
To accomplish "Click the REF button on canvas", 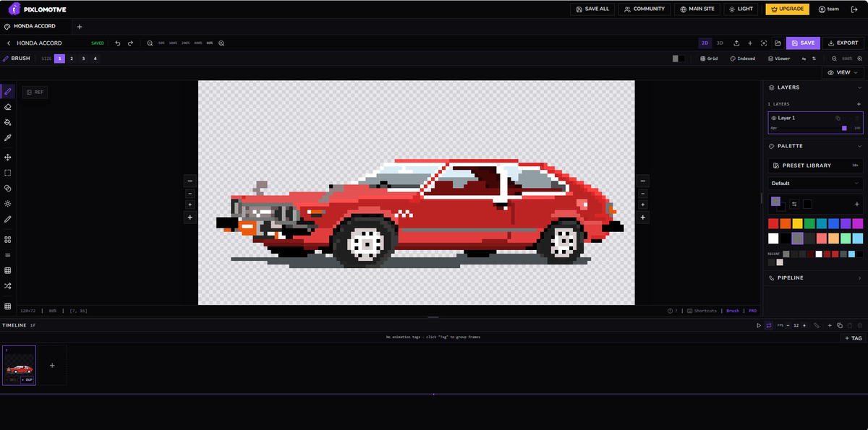I will (35, 92).
